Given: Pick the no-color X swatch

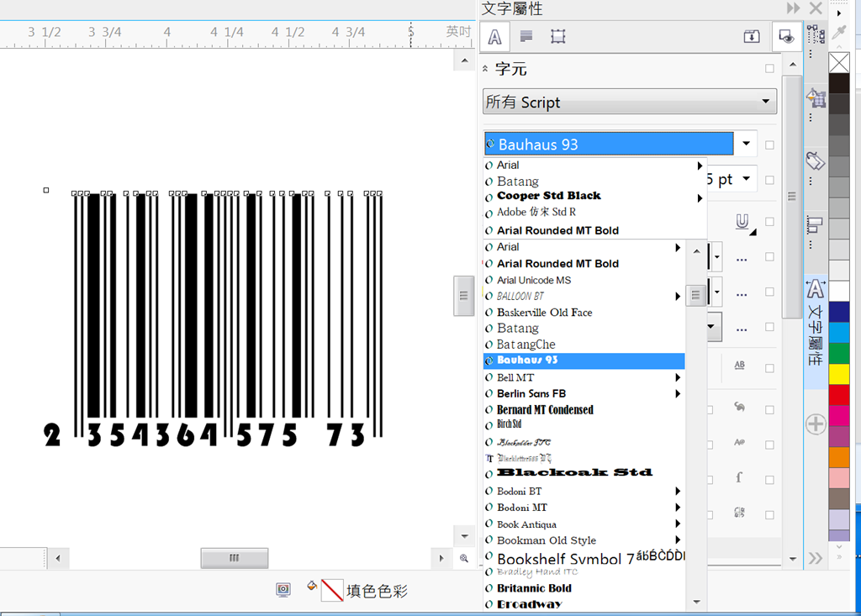Looking at the screenshot, I should click(x=839, y=63).
